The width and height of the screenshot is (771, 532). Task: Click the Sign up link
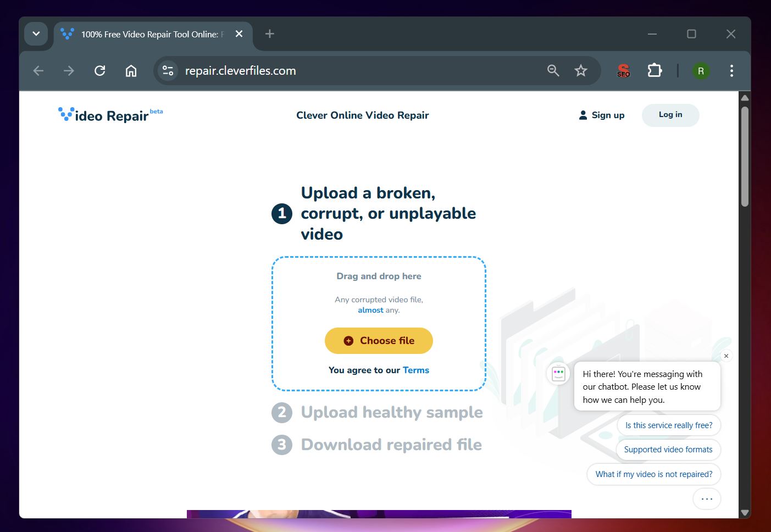point(602,115)
